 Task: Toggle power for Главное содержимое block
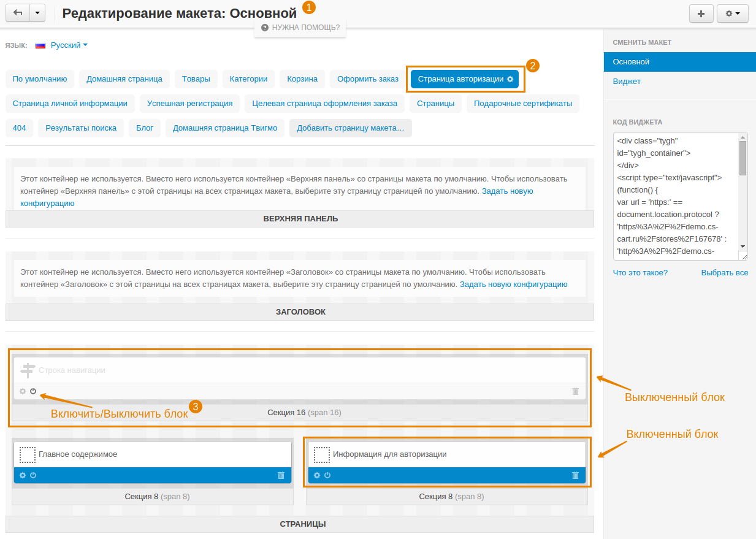[x=33, y=475]
